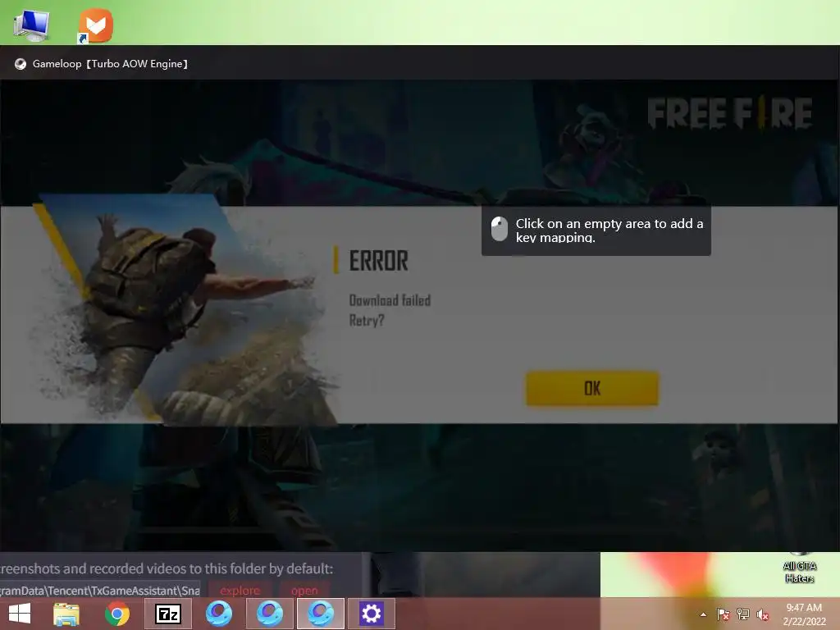Click the explore link for screenshots folder

[240, 591]
